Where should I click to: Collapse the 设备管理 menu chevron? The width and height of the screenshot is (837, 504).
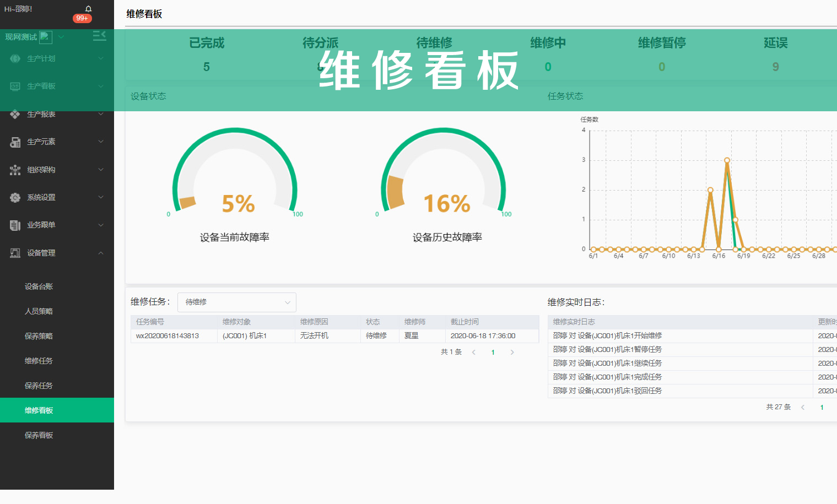tap(101, 253)
